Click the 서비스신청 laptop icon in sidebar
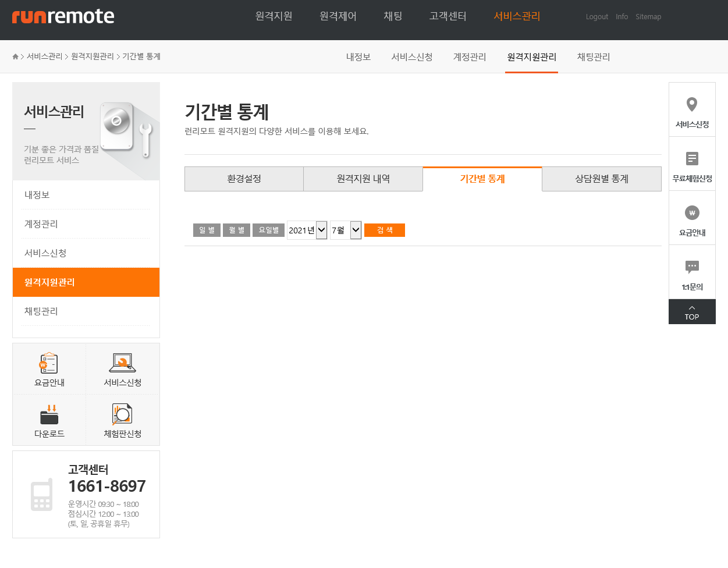This screenshot has height=568, width=728. pyautogui.click(x=122, y=363)
